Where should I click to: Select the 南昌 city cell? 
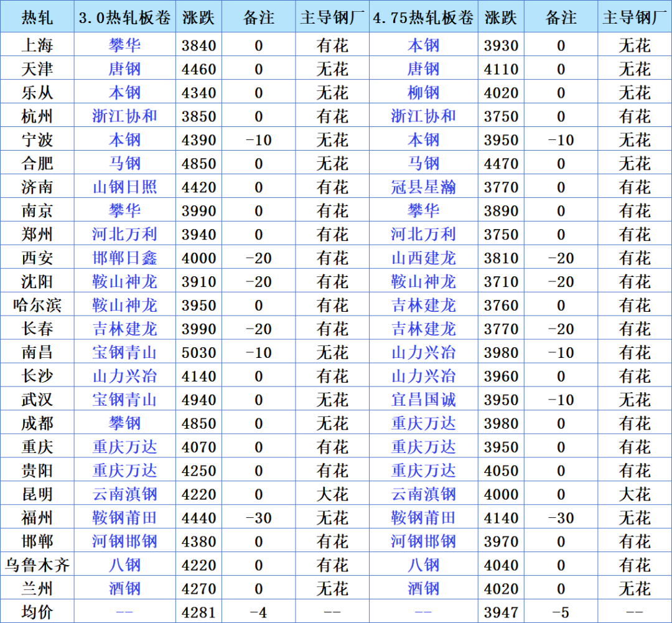coord(37,352)
